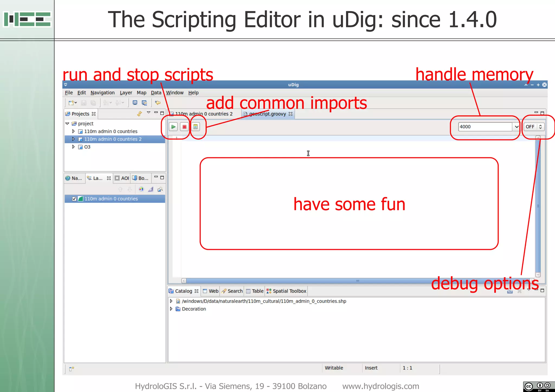Collapse the project tree node
The image size is (555, 392).
67,123
